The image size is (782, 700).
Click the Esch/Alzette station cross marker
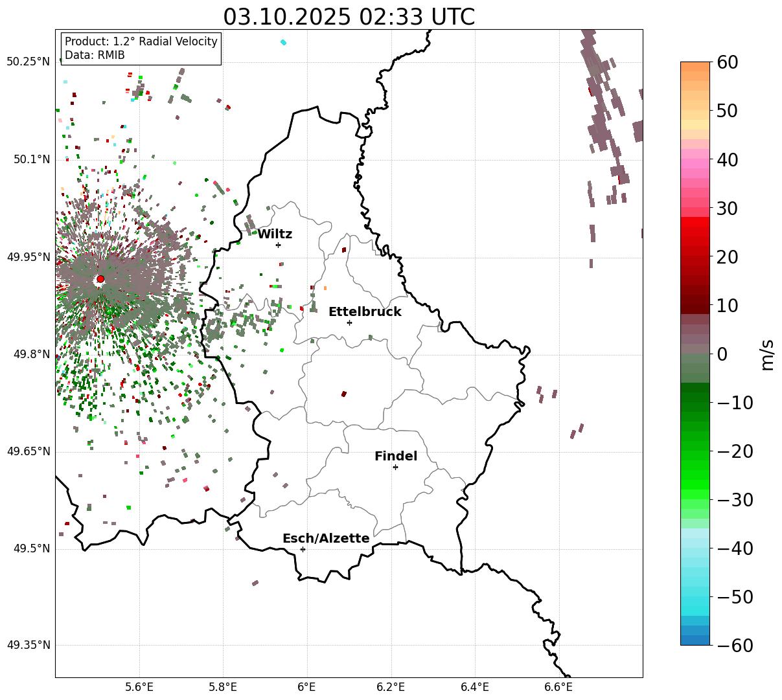[303, 549]
